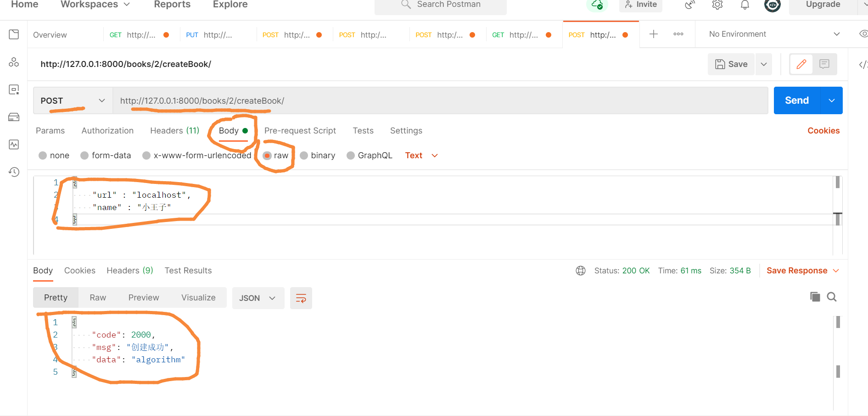Open the POST method dropdown
Image resolution: width=868 pixels, height=416 pixels.
[73, 100]
